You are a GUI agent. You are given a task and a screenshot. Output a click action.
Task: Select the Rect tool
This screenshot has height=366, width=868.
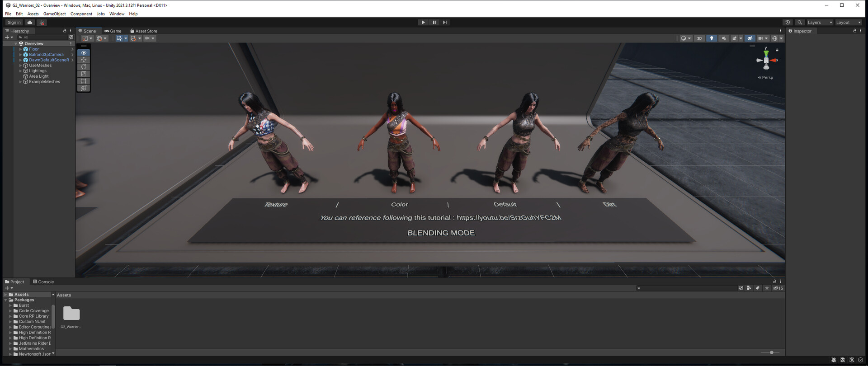tap(84, 81)
